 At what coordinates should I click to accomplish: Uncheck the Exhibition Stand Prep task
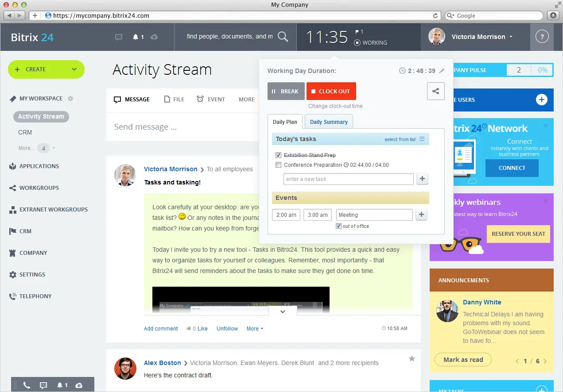278,155
